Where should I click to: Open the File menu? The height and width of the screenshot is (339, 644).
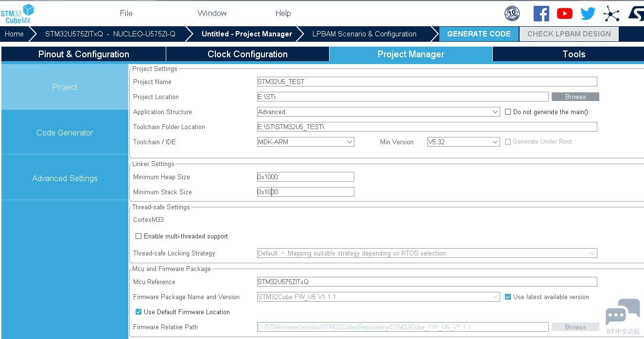[126, 13]
